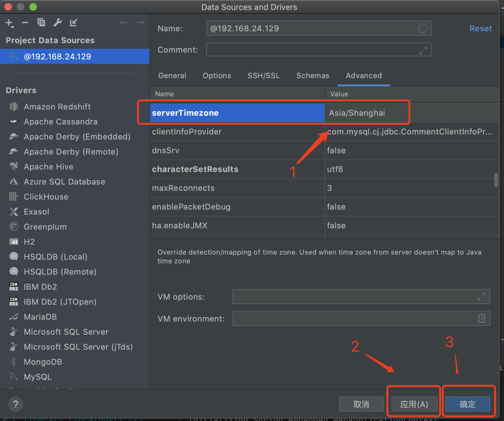Select Microsoft SQL Server driver
Screen dimensions: 504x421
pyautogui.click(x=75, y=332)
